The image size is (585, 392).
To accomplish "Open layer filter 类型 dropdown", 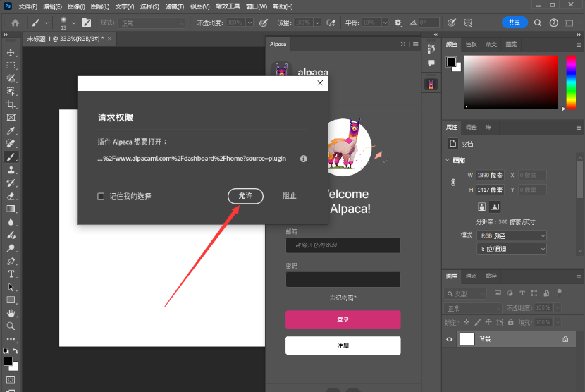I will tap(466, 294).
